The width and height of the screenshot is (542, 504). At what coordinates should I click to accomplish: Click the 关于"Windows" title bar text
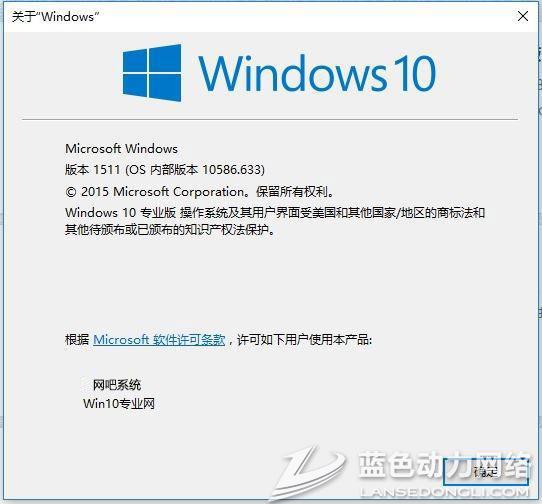coord(55,16)
